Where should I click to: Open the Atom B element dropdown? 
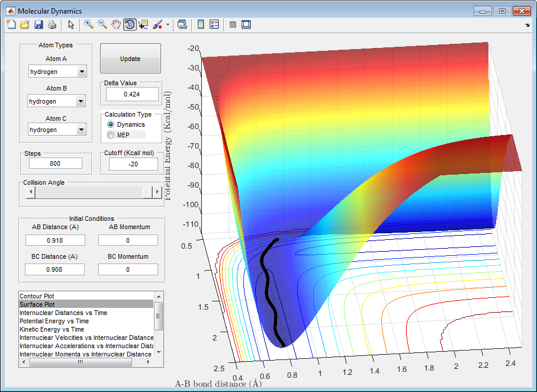(82, 101)
